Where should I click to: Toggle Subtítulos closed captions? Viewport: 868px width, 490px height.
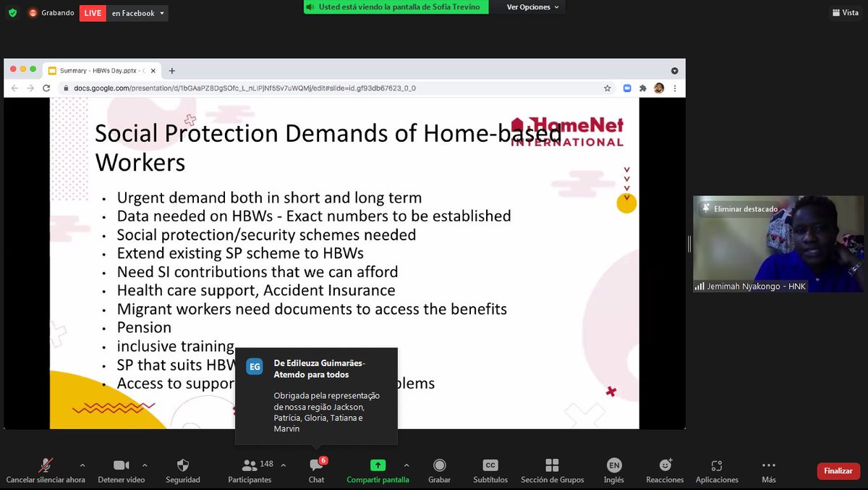coord(490,470)
